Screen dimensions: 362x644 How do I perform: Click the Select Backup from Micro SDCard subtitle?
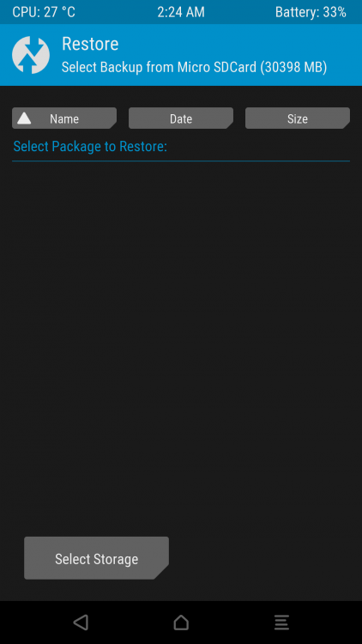click(194, 67)
